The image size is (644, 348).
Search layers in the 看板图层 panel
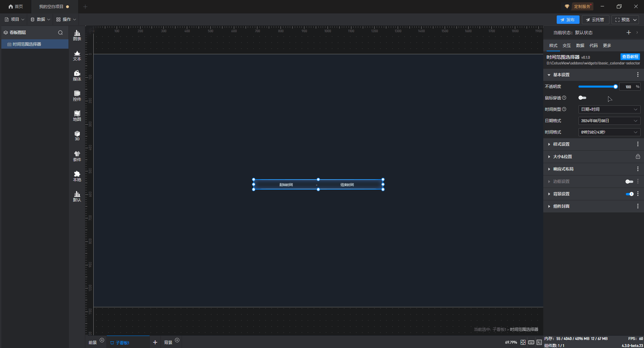coord(60,33)
